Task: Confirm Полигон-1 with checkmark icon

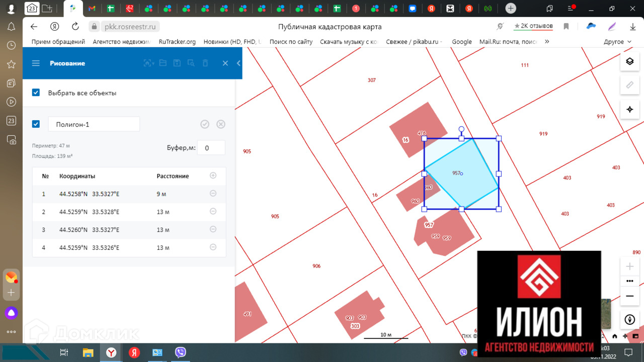Action: 205,124
